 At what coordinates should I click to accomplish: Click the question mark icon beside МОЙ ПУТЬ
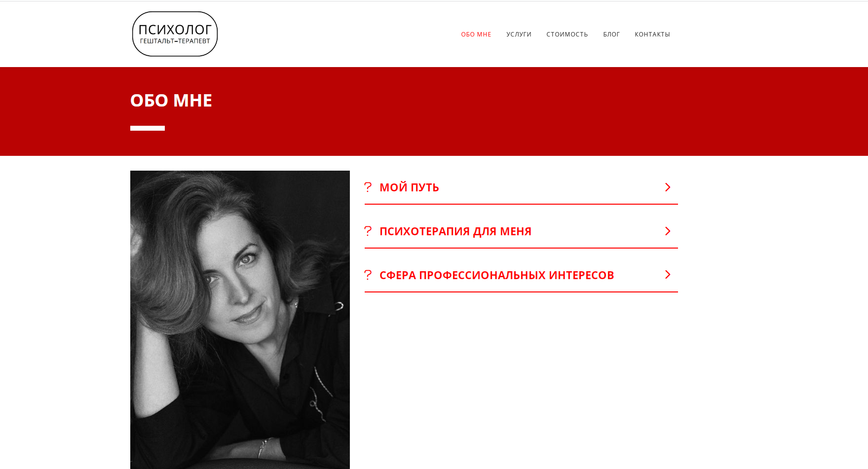tap(368, 187)
